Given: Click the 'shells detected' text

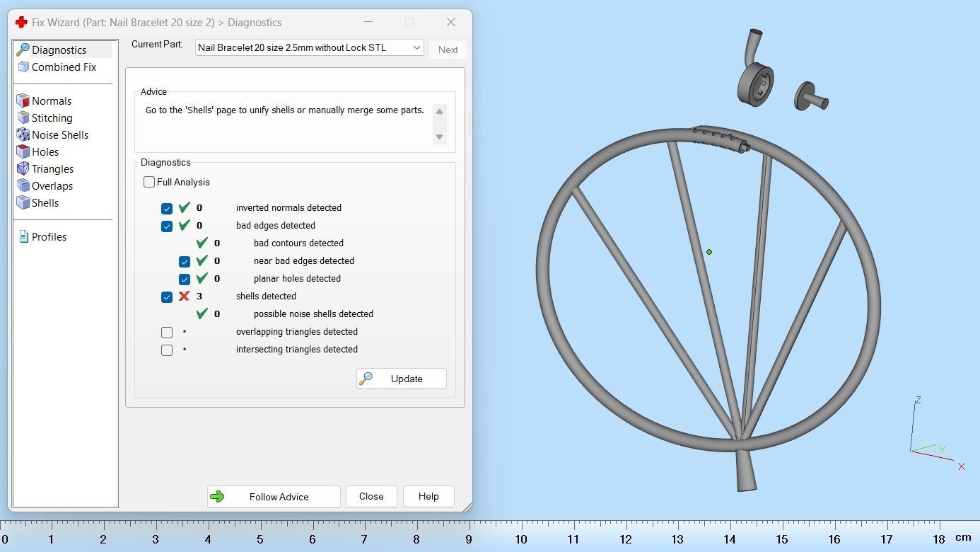Looking at the screenshot, I should click(266, 296).
